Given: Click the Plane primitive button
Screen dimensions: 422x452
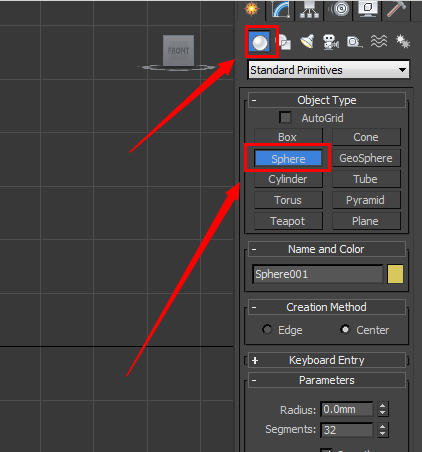Looking at the screenshot, I should (x=366, y=221).
